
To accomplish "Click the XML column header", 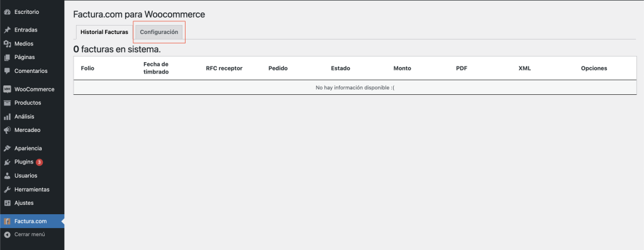I will tap(525, 68).
